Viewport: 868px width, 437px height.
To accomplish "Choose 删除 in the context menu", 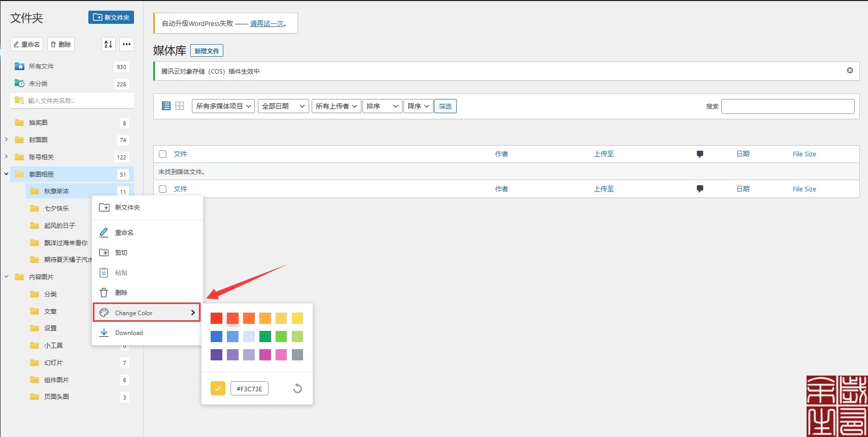I will click(147, 293).
